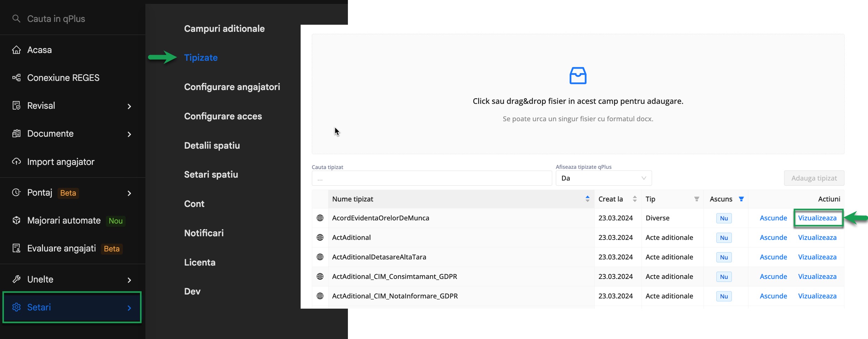Click globe icon of ActAditional_CIM_Consimtamant_GDPR row
Screen dimensions: 868x339
pyautogui.click(x=320, y=276)
